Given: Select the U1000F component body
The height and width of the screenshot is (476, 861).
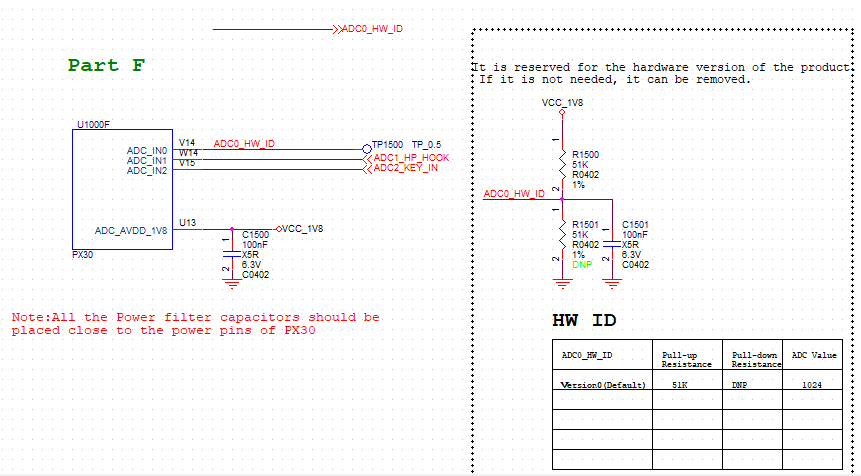Looking at the screenshot, I should tap(122, 189).
